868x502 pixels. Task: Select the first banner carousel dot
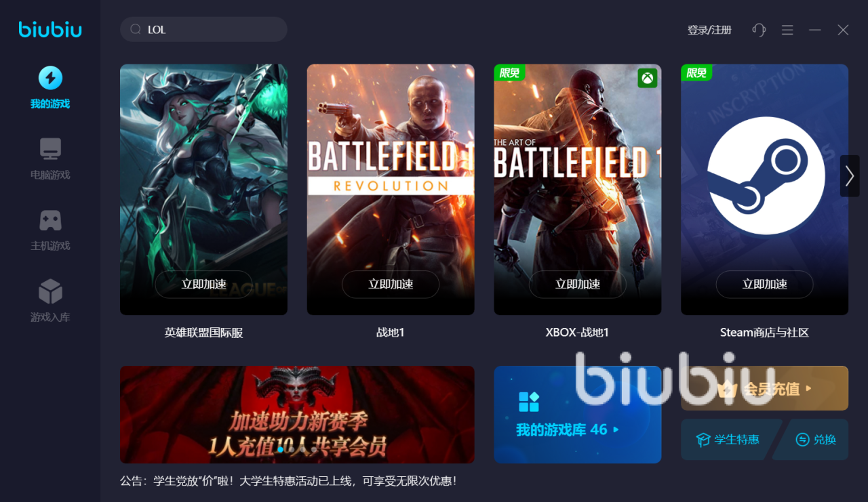click(281, 449)
